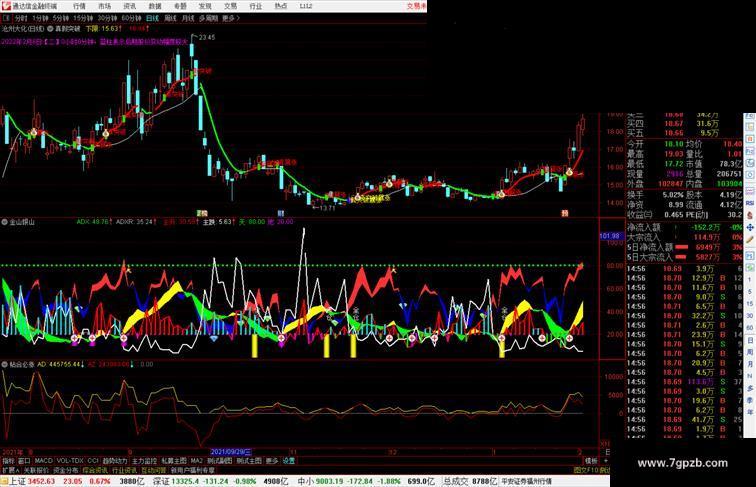Open the L1L2 menu item
756x487 pixels.
click(x=306, y=6)
